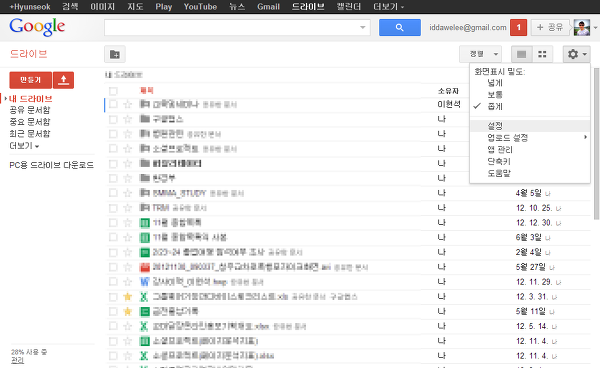Star the folder owned by 이현석

pyautogui.click(x=127, y=104)
